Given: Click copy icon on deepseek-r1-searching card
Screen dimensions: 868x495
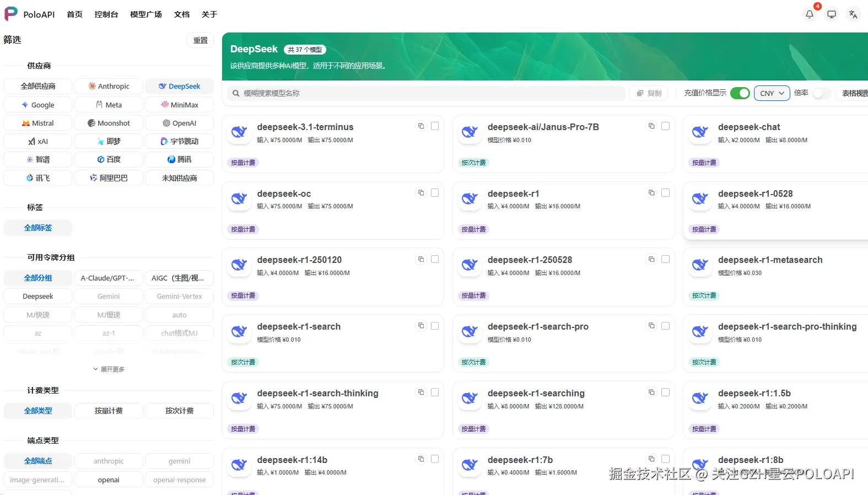Looking at the screenshot, I should tap(651, 392).
